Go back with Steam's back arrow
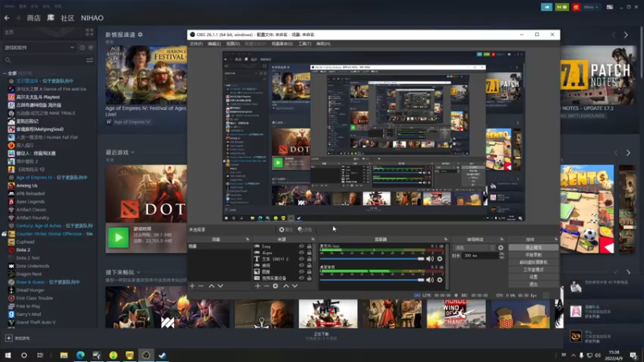Image resolution: width=644 pixels, height=362 pixels. tap(7, 18)
